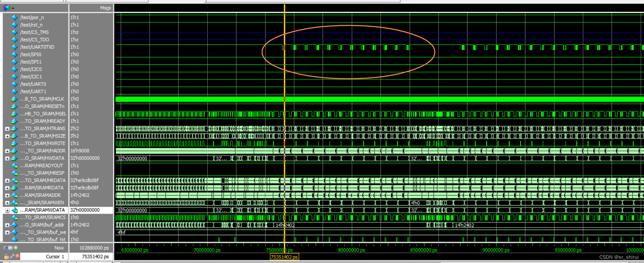
Task: Expand the buf_addr bus signal
Action: pyautogui.click(x=7, y=225)
